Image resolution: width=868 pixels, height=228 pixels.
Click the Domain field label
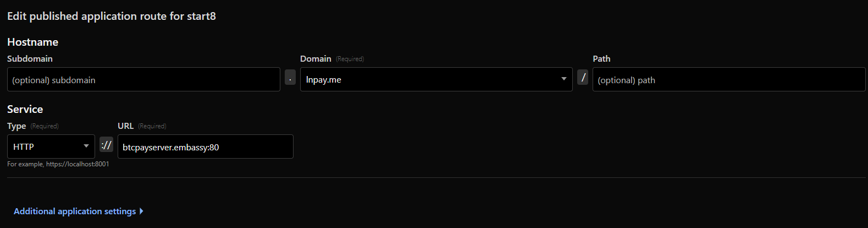316,59
